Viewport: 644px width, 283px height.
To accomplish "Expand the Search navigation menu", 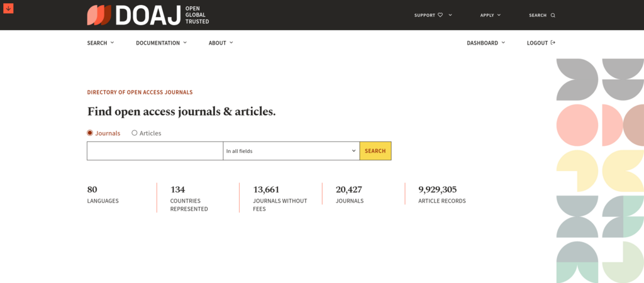I will (x=101, y=43).
